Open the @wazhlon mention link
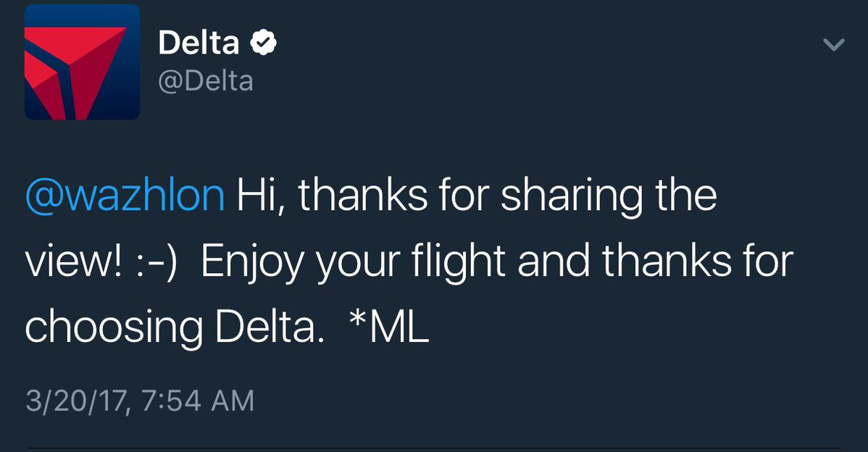 (x=125, y=196)
